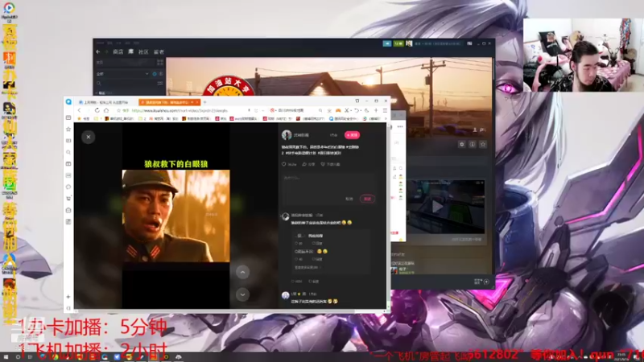Image resolution: width=644 pixels, height=362 pixels.
Task: Open the filter options icon beside Steam search
Action: (160, 84)
